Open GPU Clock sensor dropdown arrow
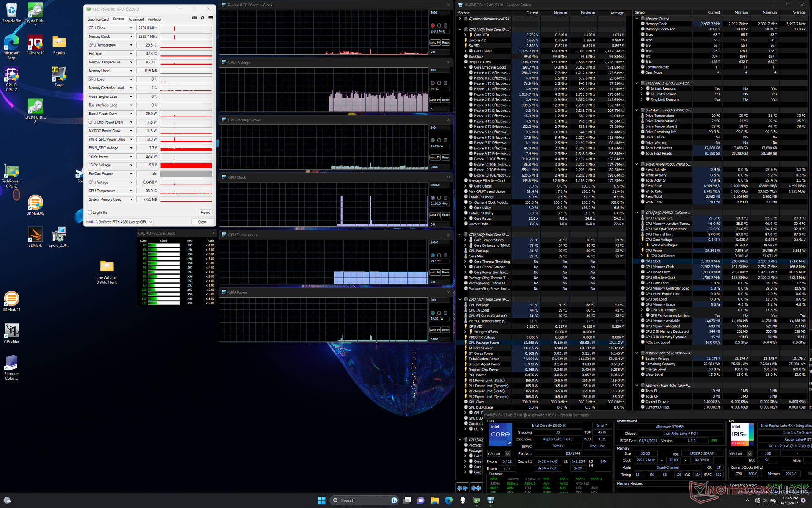The width and height of the screenshot is (812, 508). pyautogui.click(x=131, y=28)
